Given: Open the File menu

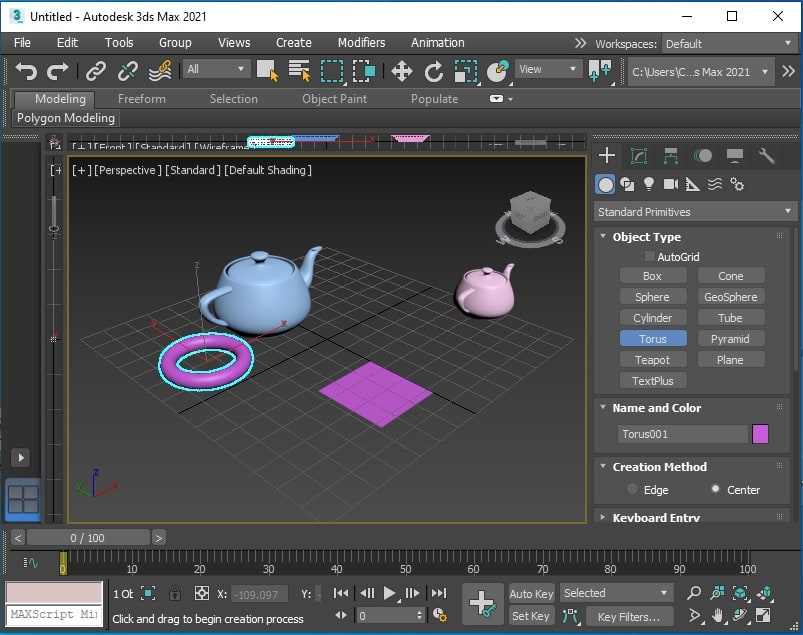Looking at the screenshot, I should [22, 43].
